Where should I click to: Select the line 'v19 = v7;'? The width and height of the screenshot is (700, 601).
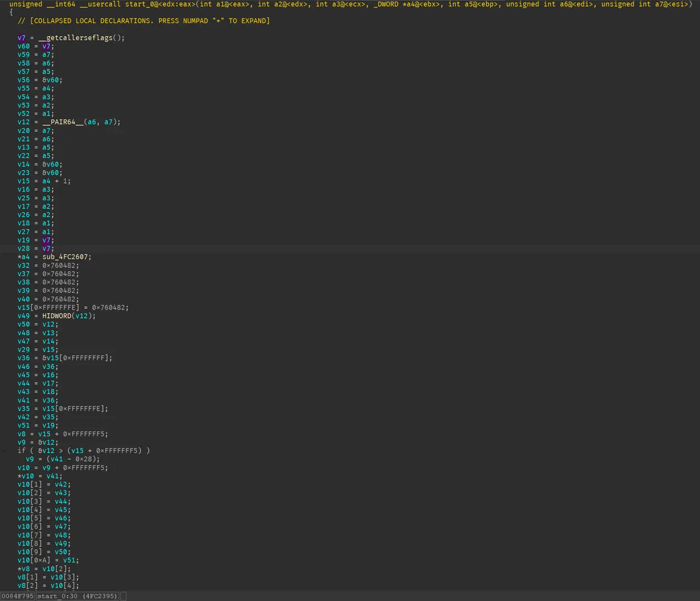click(36, 240)
